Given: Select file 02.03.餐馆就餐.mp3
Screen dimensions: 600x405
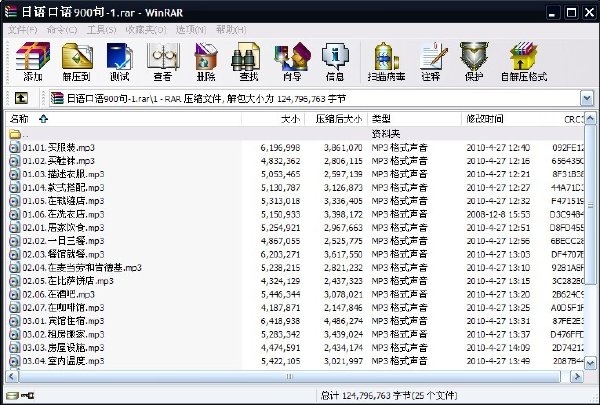Looking at the screenshot, I should [63, 254].
